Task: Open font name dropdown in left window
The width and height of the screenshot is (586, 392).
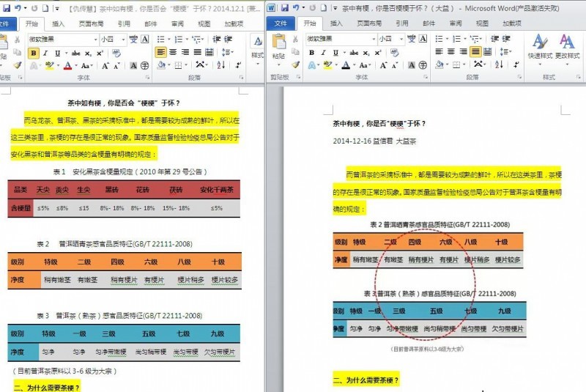Action: pyautogui.click(x=96, y=40)
